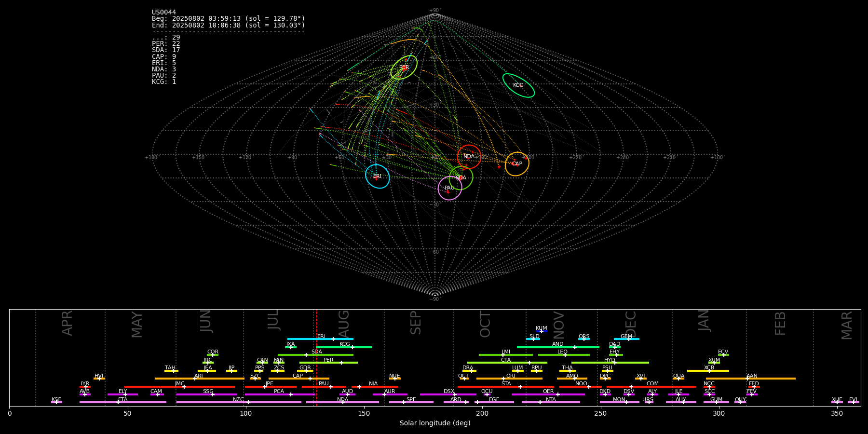This screenshot has height=434, width=868.
Task: Click the SSG shower bar in timeline
Action: (207, 394)
